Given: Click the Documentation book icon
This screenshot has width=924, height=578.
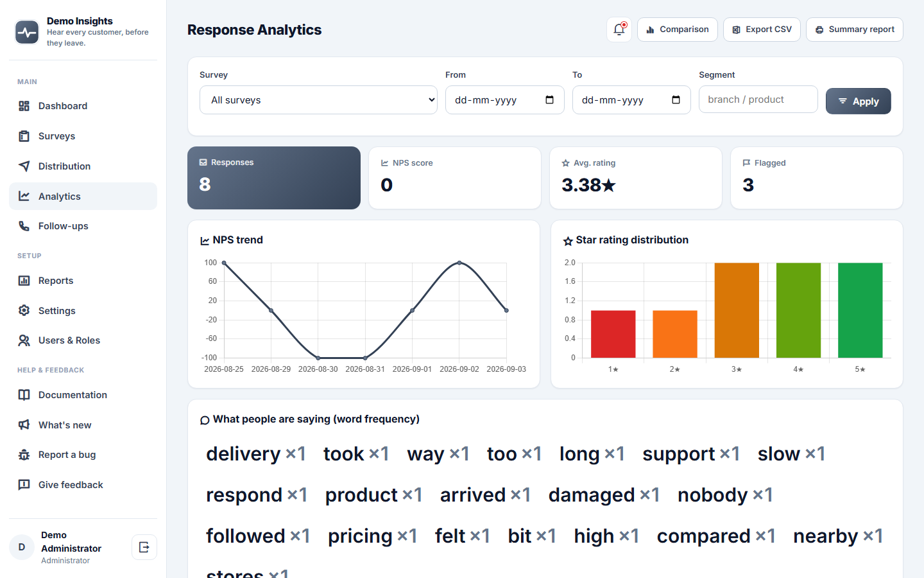Looking at the screenshot, I should 24,395.
